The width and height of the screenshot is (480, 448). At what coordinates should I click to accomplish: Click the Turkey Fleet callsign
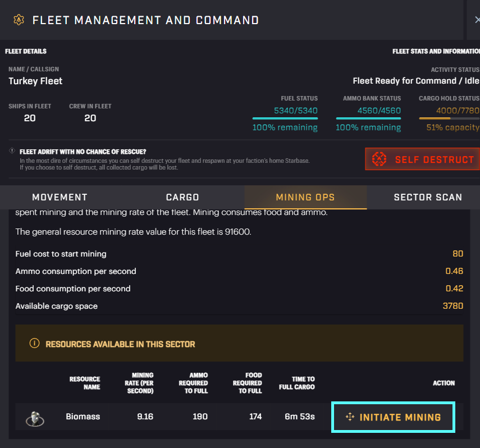tap(35, 81)
